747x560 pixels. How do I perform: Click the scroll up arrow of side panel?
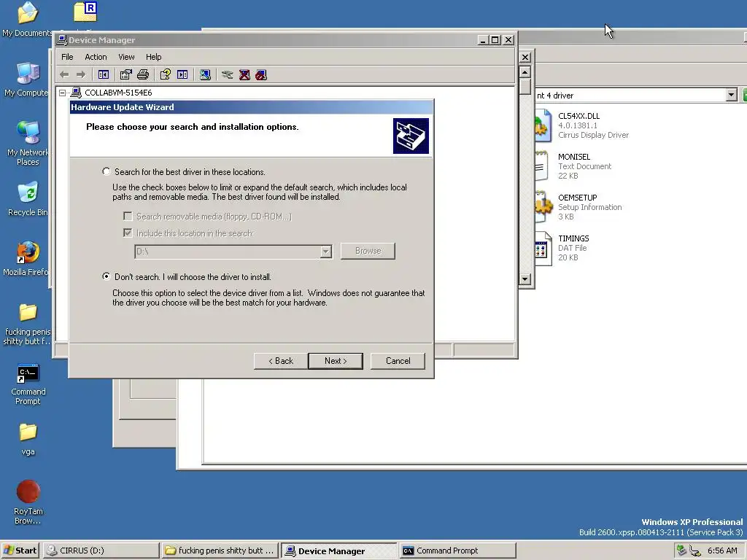[x=525, y=72]
